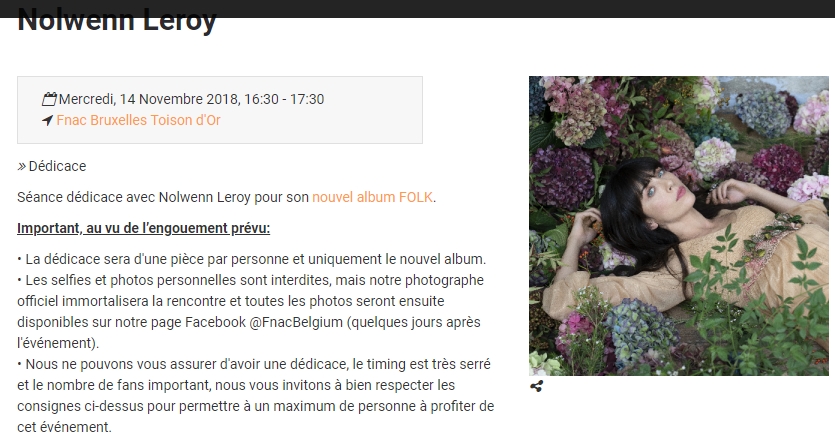This screenshot has height=433, width=835.
Task: Click the share icon below the photo
Action: [536, 386]
